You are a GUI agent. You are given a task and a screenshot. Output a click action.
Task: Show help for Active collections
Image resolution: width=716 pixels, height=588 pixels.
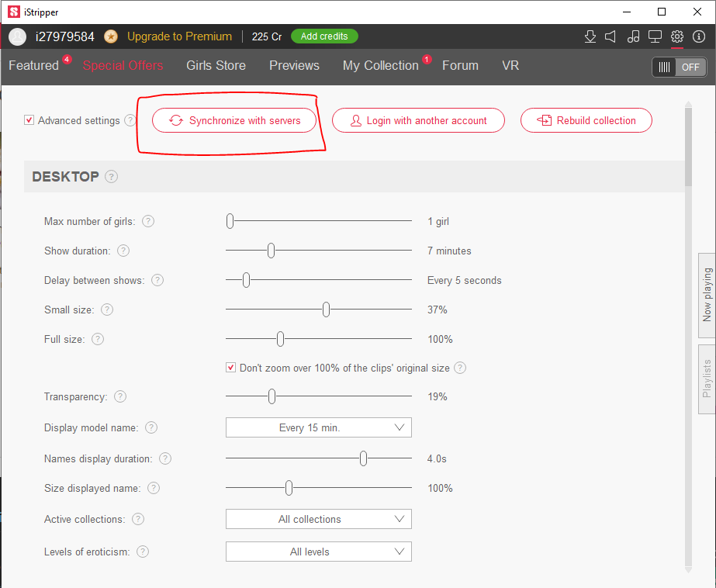coord(138,519)
